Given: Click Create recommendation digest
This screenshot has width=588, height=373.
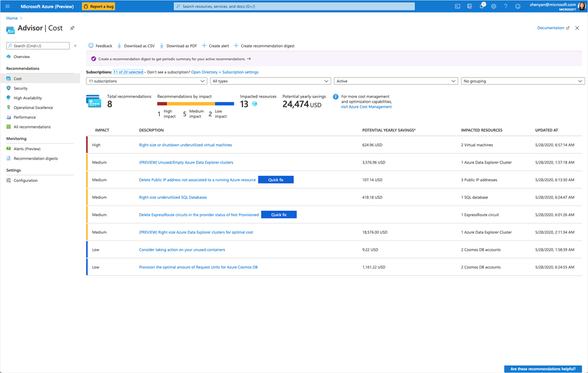Looking at the screenshot, I should (264, 46).
